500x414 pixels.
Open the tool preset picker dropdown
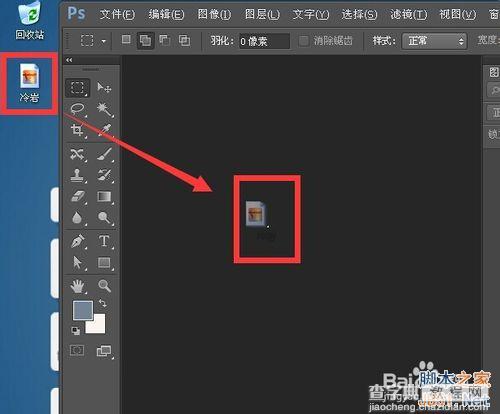tap(104, 41)
